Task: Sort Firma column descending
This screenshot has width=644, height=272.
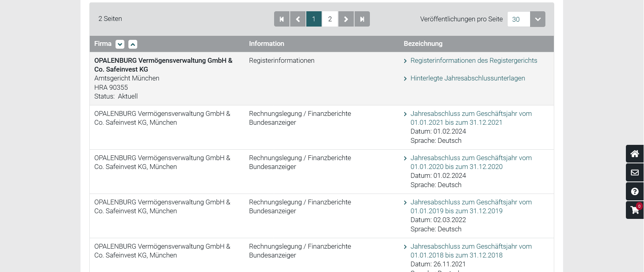Action: (x=120, y=44)
